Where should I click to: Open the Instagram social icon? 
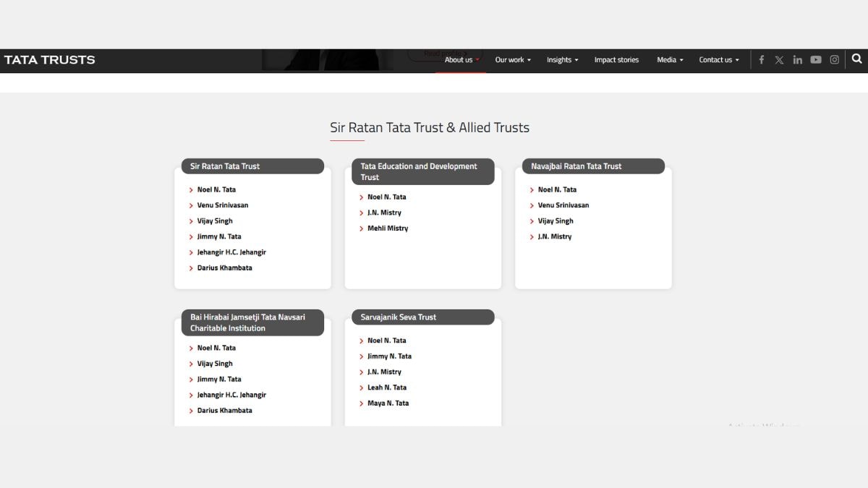pos(834,60)
